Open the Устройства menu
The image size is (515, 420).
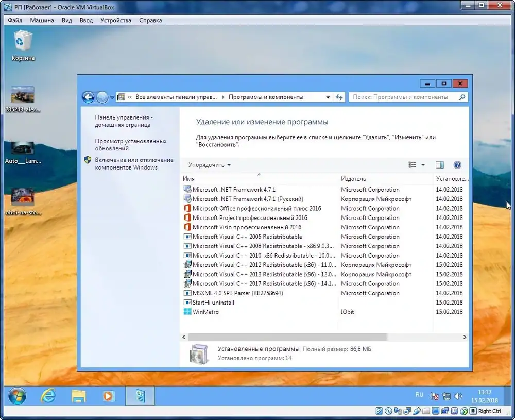[115, 21]
